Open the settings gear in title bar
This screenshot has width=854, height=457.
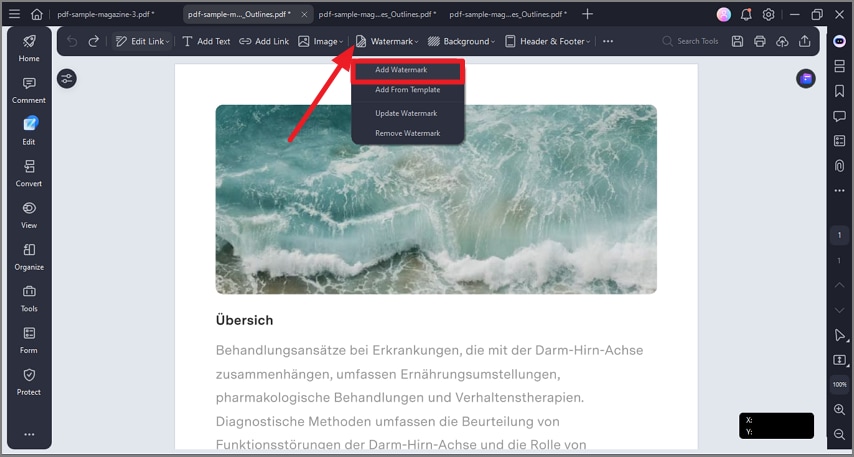tap(768, 14)
